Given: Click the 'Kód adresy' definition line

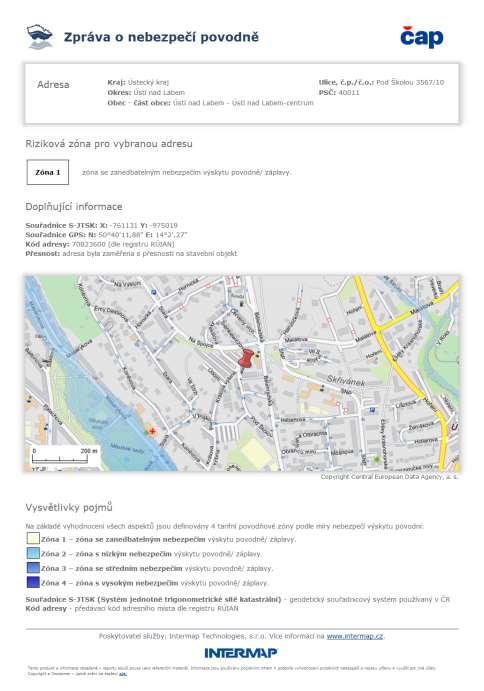Looking at the screenshot, I should tap(132, 608).
